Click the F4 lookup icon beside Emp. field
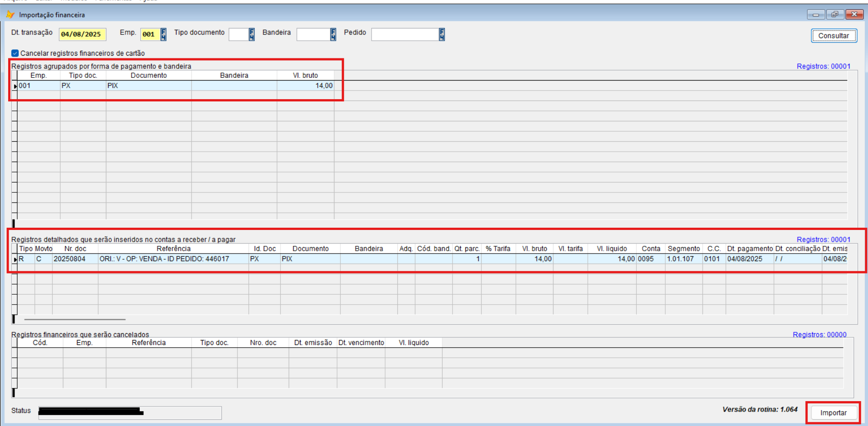 163,34
